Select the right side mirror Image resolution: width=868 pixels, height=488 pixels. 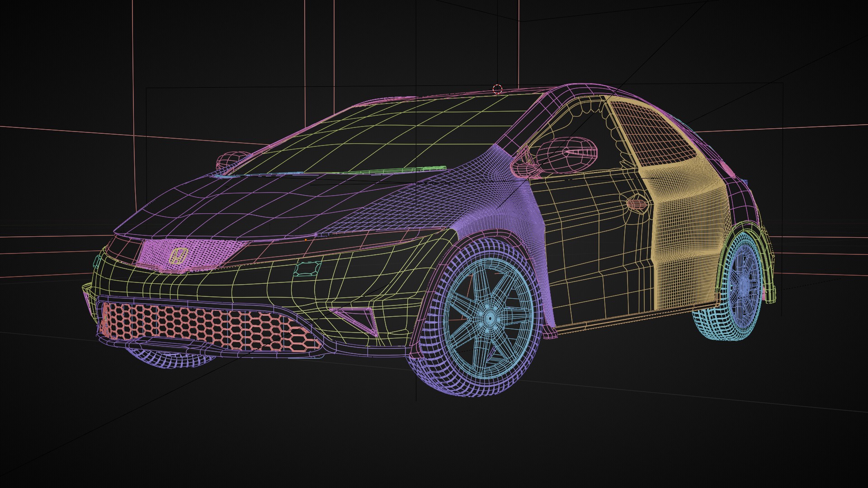click(x=565, y=154)
